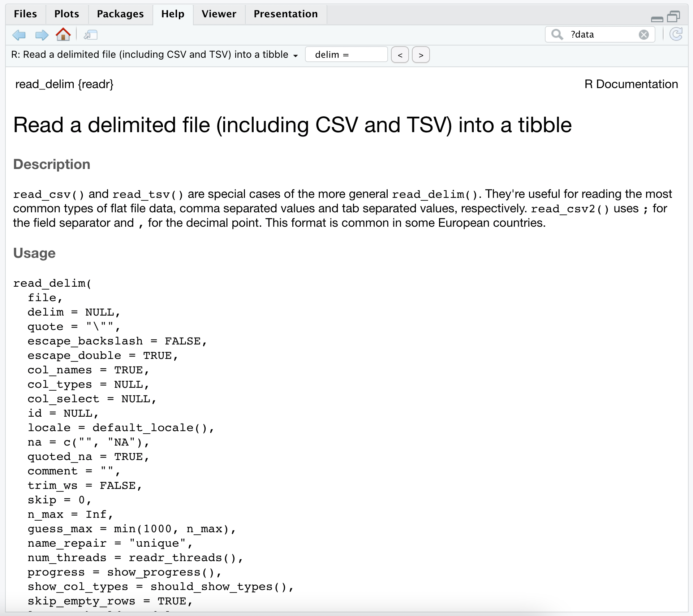The image size is (693, 616).
Task: Go forward to next help topic
Action: coord(42,35)
